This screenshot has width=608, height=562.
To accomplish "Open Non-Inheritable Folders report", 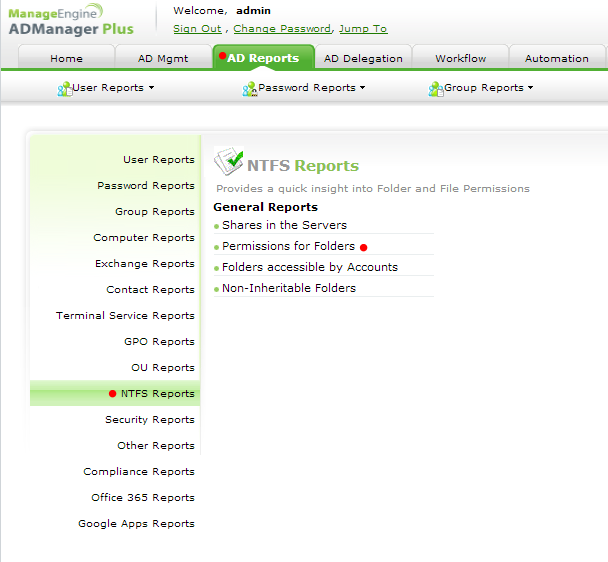I will (289, 288).
